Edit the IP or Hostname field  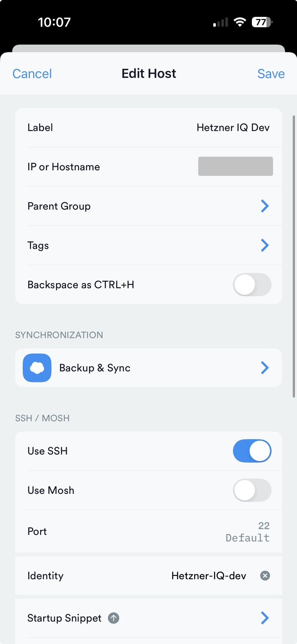(235, 166)
